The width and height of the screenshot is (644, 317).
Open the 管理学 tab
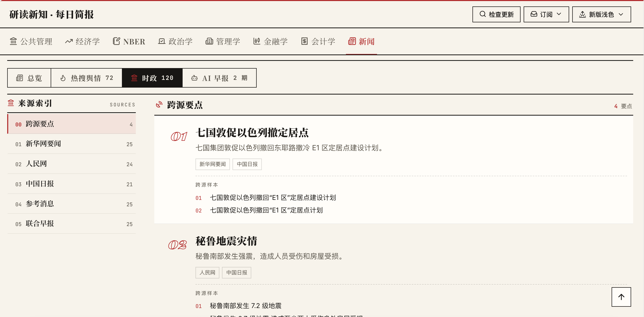pyautogui.click(x=223, y=41)
